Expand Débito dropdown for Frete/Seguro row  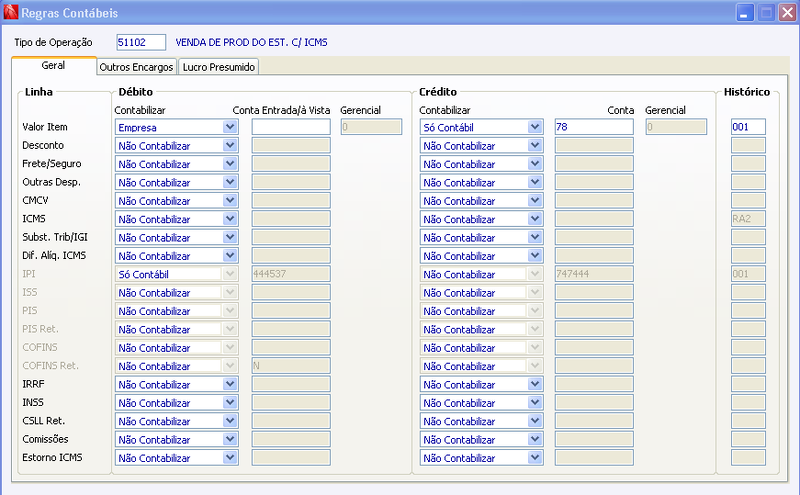[230, 164]
